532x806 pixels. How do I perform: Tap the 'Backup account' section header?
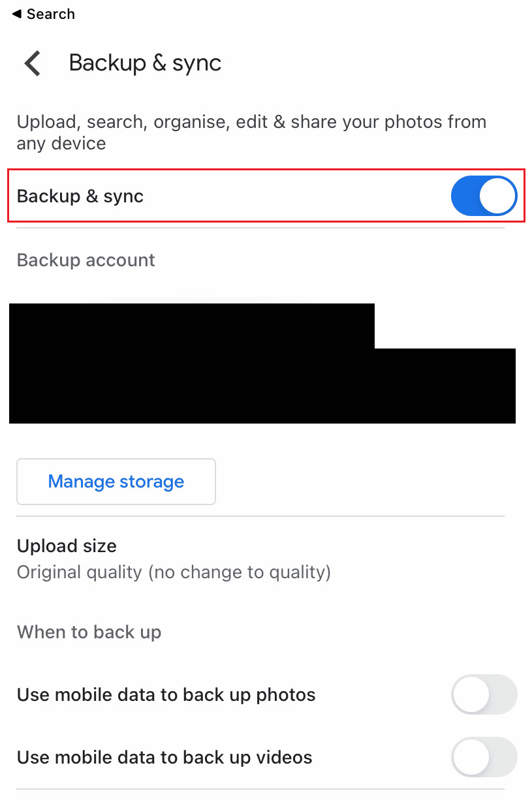(x=86, y=260)
